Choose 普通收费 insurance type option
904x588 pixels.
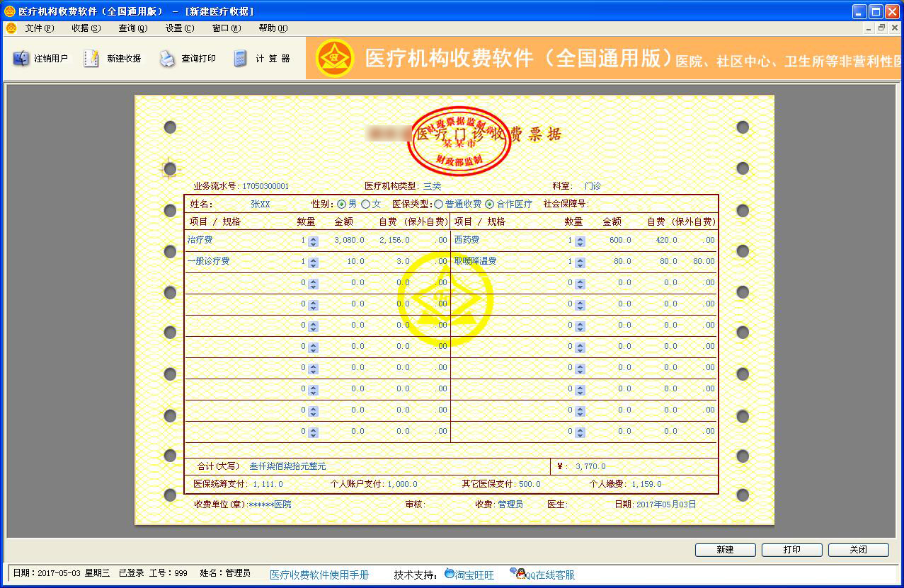(439, 204)
